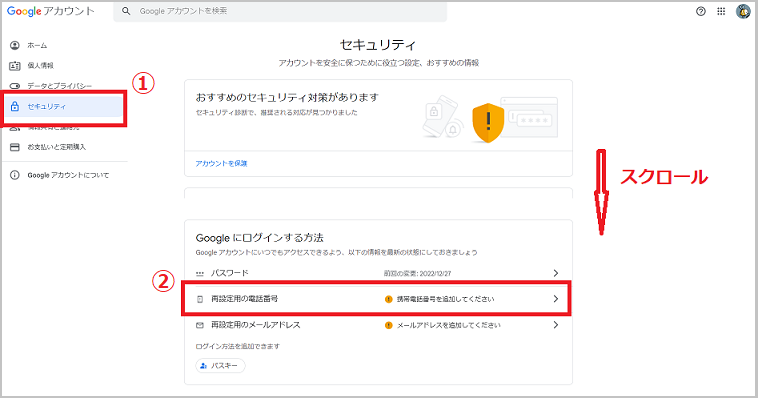Open the 再設定用の電話番号 row

pyautogui.click(x=378, y=299)
